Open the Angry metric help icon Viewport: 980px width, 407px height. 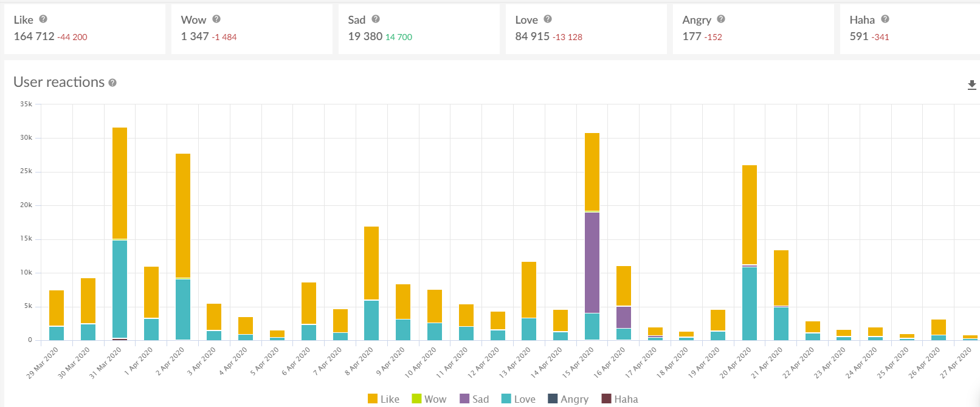pyautogui.click(x=721, y=19)
